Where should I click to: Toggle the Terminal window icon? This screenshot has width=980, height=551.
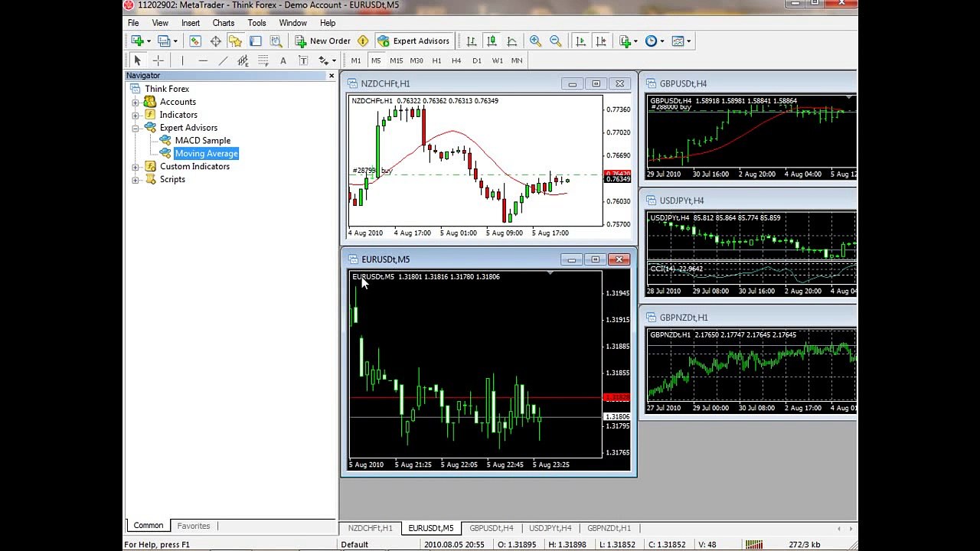(256, 41)
